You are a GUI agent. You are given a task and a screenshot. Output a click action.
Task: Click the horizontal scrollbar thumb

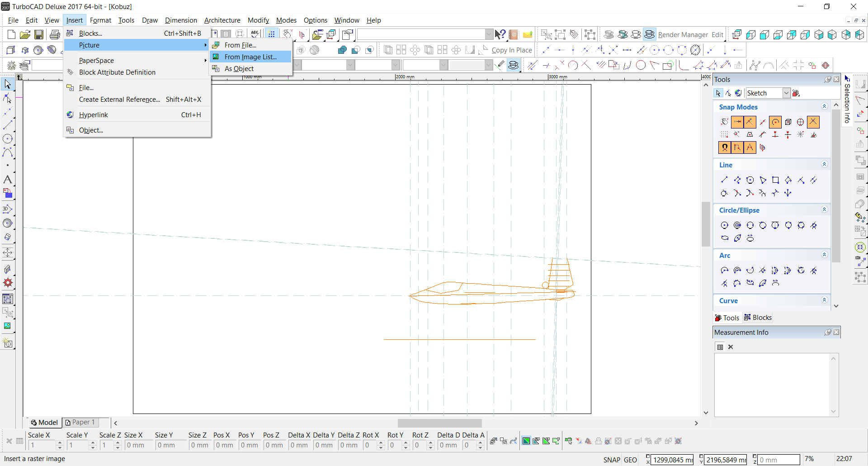click(x=439, y=423)
